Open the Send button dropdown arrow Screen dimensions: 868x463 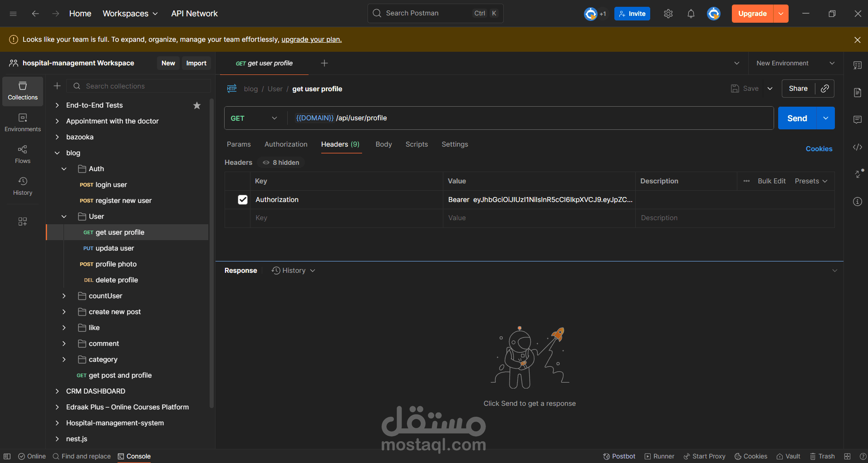pyautogui.click(x=825, y=118)
